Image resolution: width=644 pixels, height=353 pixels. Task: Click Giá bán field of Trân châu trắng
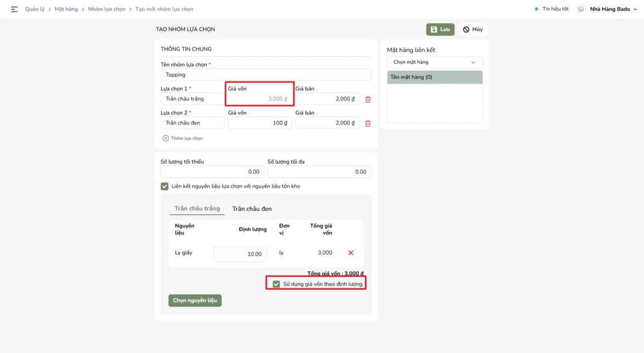[x=327, y=99]
